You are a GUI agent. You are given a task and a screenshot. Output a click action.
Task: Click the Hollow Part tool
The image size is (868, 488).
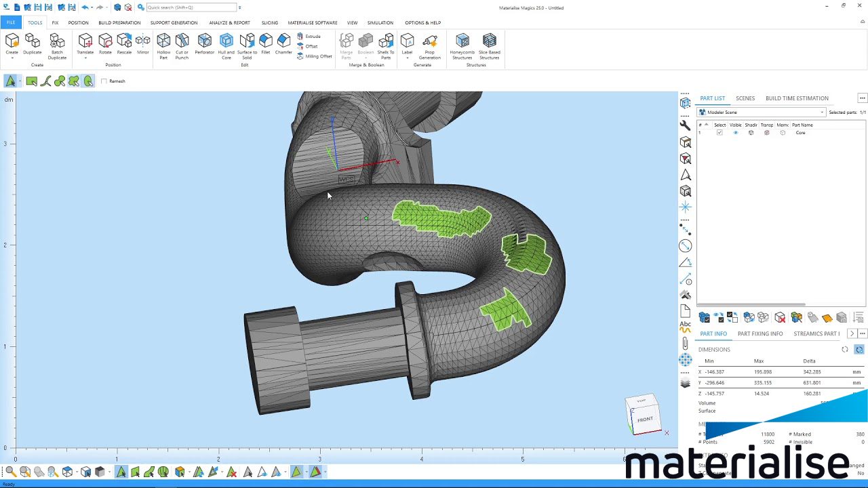click(163, 45)
